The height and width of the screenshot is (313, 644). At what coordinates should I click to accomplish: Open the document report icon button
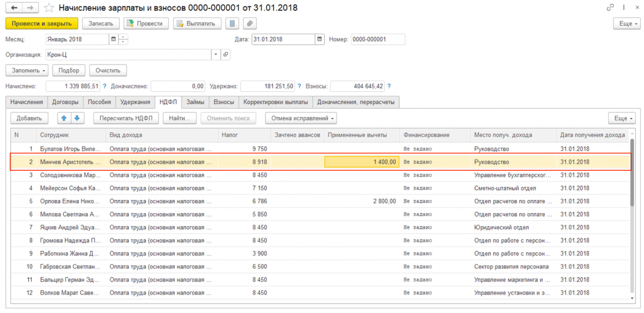tap(232, 23)
